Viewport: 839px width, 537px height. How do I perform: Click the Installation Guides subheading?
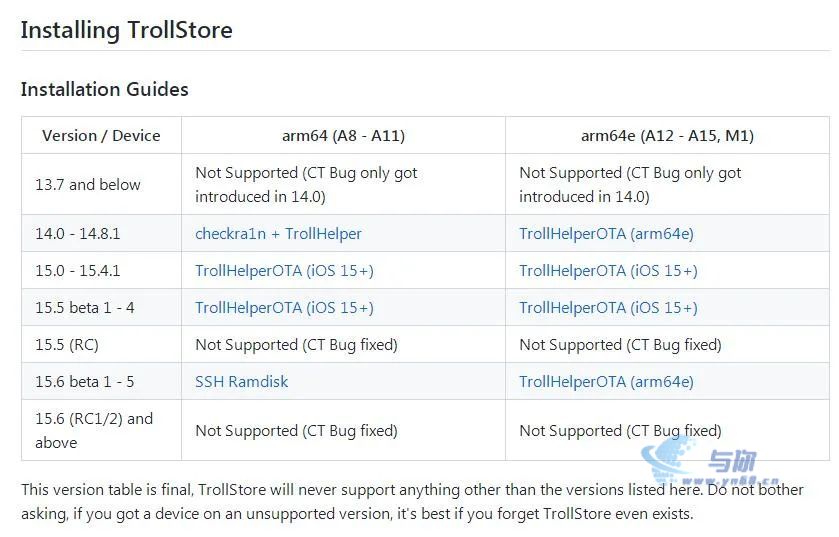click(104, 89)
